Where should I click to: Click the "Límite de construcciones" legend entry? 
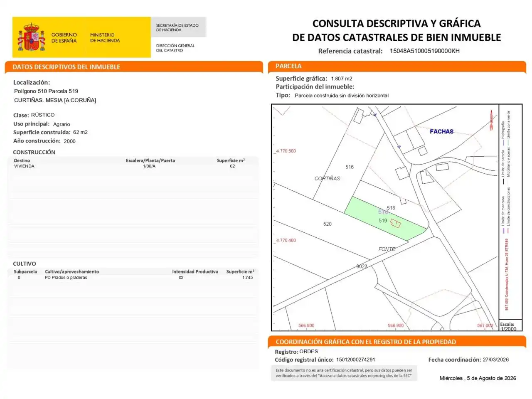coord(508,207)
